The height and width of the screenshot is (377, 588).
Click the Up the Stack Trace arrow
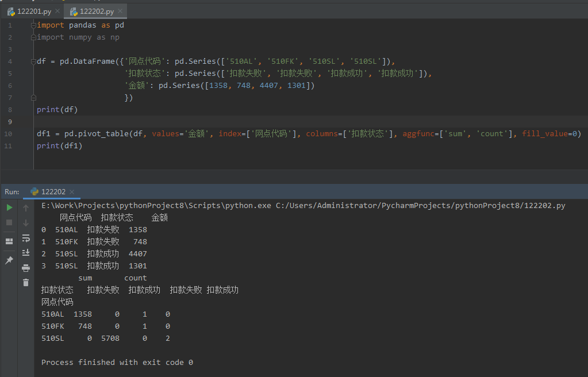[26, 207]
